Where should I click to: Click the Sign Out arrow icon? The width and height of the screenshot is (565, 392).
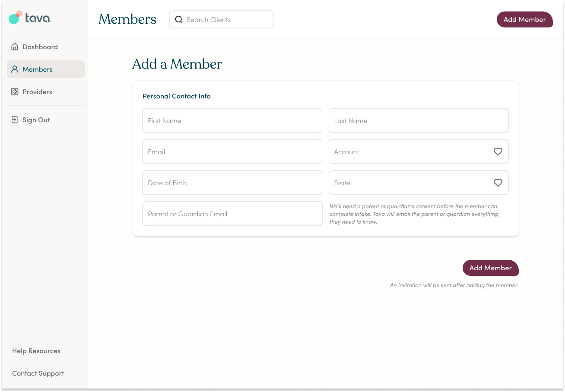coord(15,120)
